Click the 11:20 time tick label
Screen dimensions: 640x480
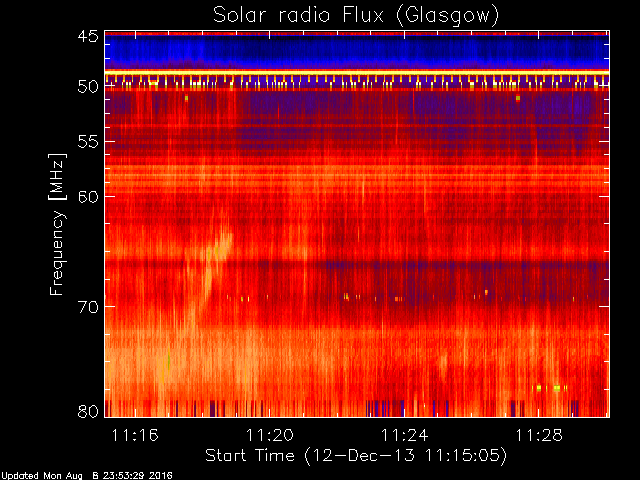point(269,435)
